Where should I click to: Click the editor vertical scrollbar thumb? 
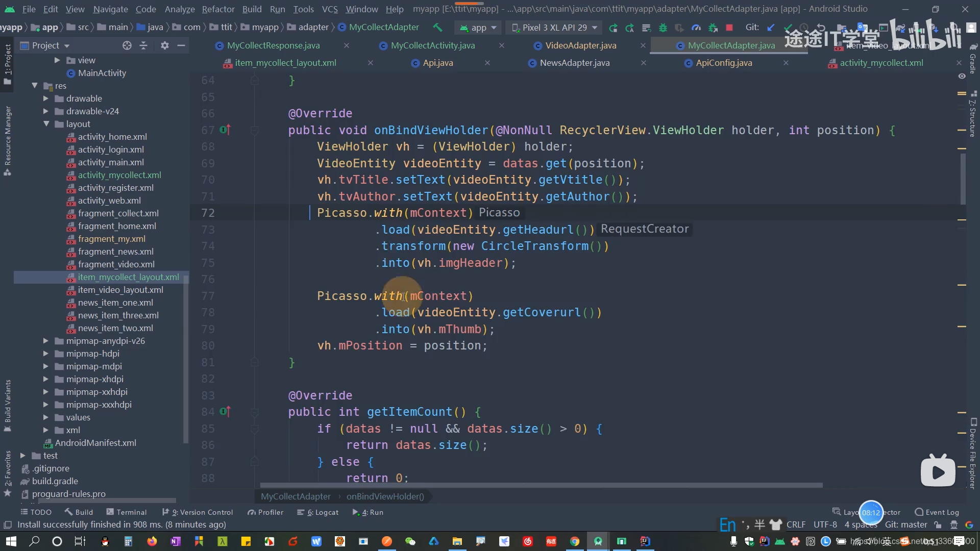pos(963,179)
